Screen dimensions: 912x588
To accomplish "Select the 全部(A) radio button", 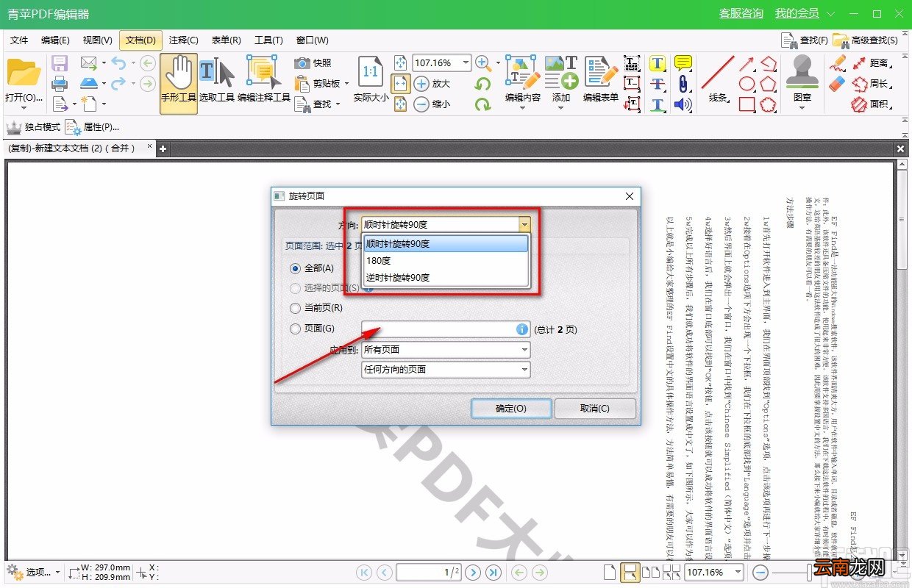I will (x=313, y=269).
